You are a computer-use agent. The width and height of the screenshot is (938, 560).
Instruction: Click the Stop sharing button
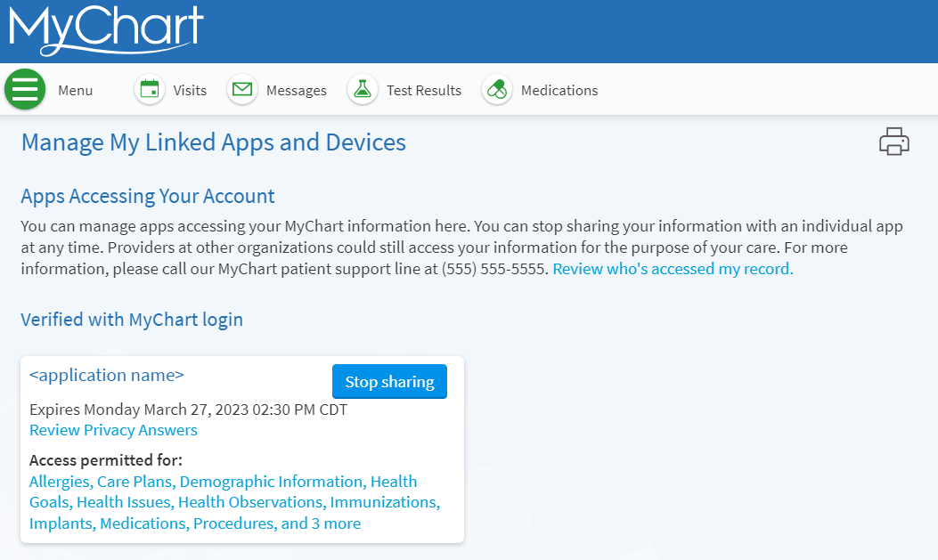(389, 381)
